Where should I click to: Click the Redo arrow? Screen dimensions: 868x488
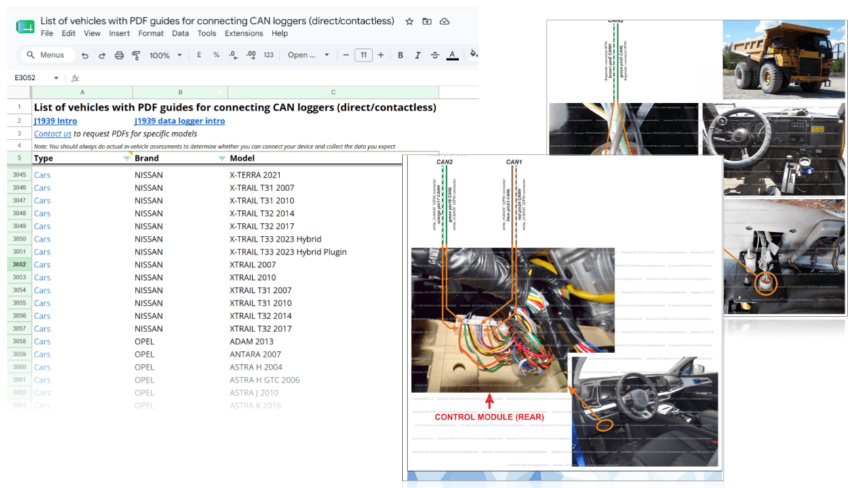102,56
